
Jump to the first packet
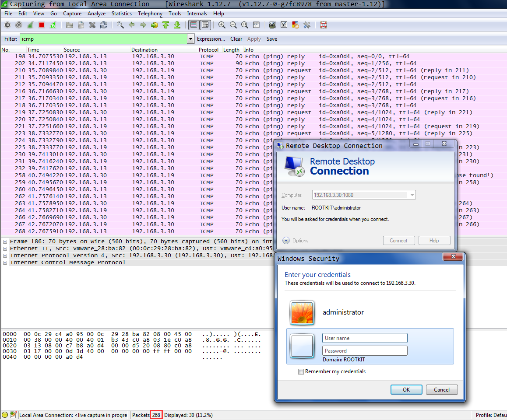point(166,25)
